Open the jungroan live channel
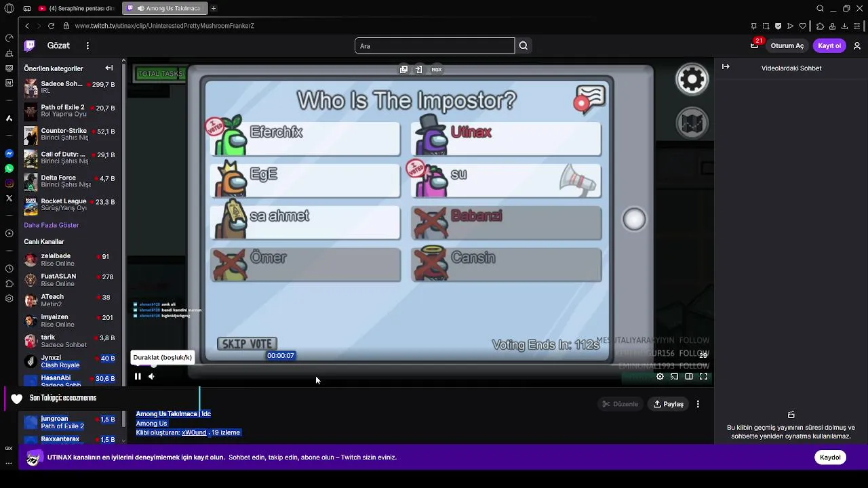The width and height of the screenshot is (868, 488). 70,422
